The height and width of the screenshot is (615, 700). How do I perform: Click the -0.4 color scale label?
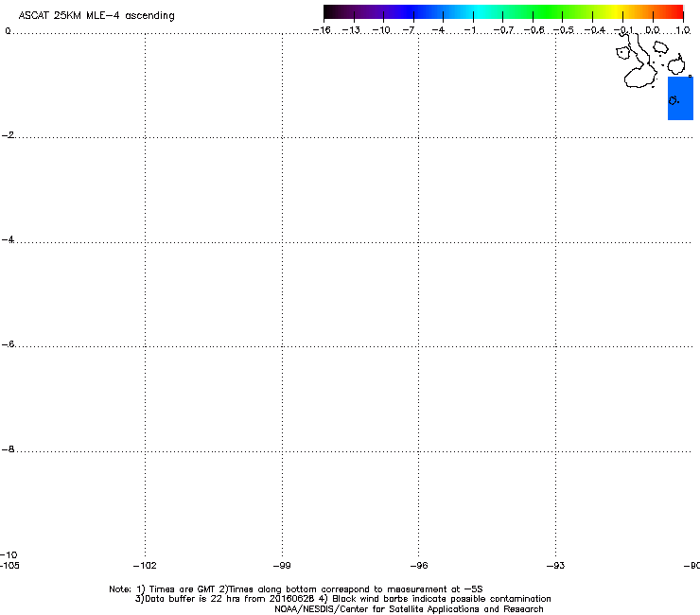pos(595,30)
